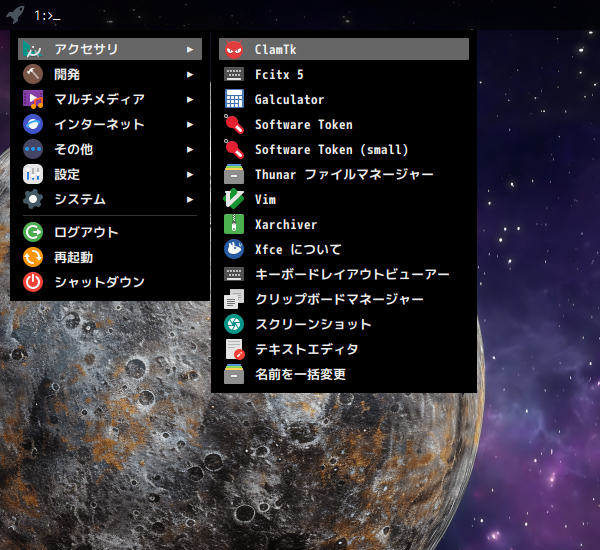Click the マルチメディア film and music icon

tap(33, 99)
